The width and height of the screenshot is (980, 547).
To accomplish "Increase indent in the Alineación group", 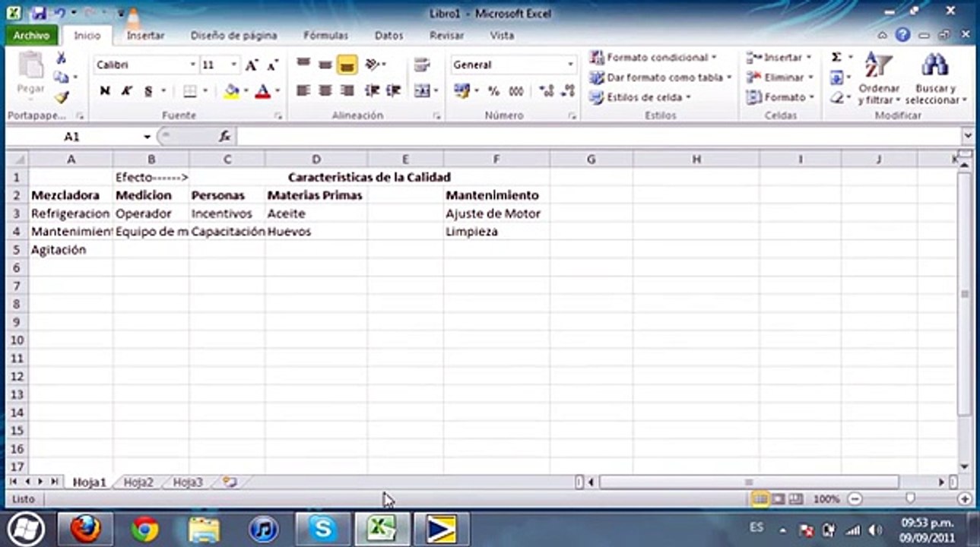I will (x=393, y=90).
